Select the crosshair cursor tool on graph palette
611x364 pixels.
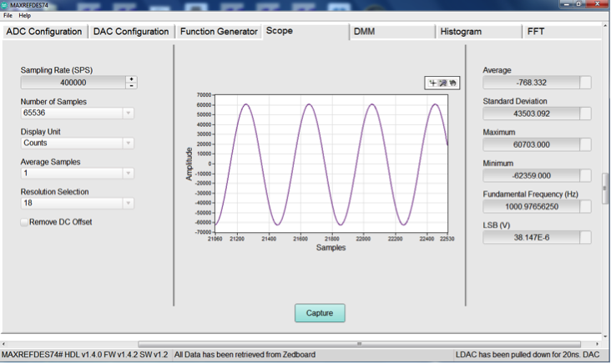coord(432,83)
